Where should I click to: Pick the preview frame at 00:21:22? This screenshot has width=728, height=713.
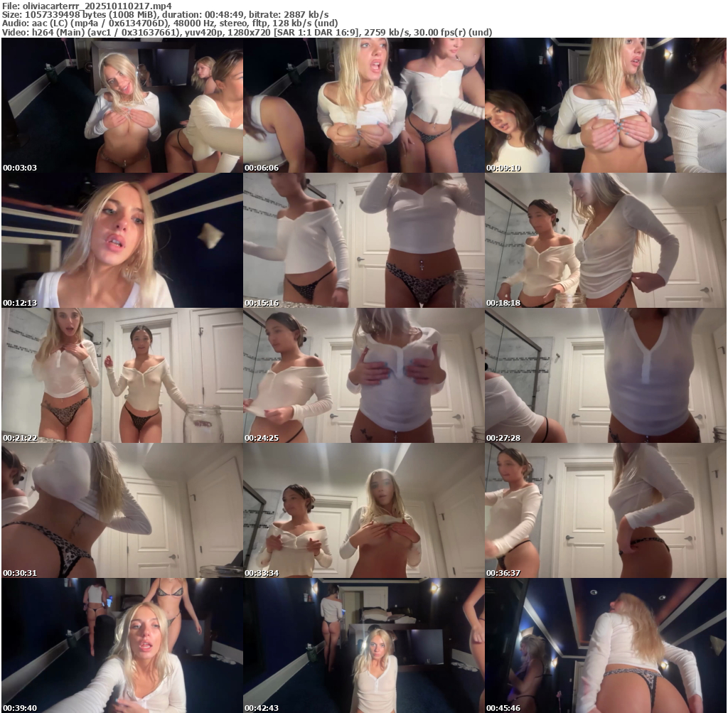click(x=122, y=375)
